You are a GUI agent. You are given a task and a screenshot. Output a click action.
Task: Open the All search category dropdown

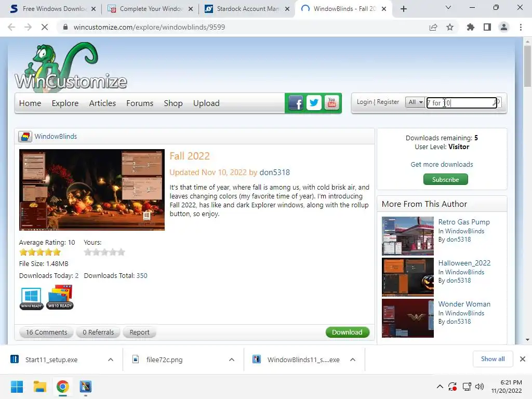pos(415,102)
